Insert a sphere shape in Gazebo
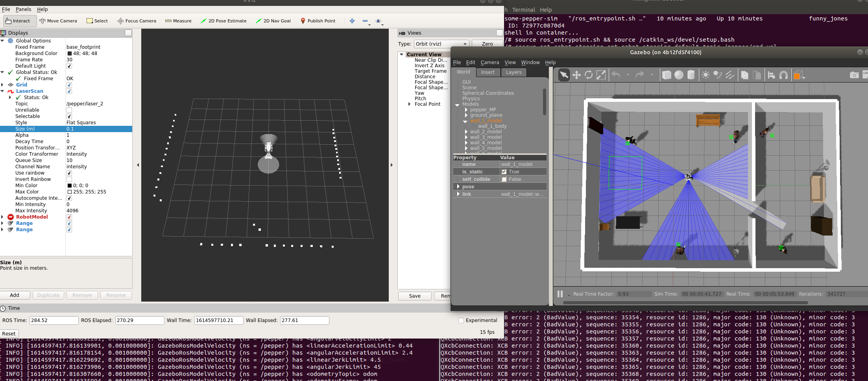The width and height of the screenshot is (868, 381). 679,75
